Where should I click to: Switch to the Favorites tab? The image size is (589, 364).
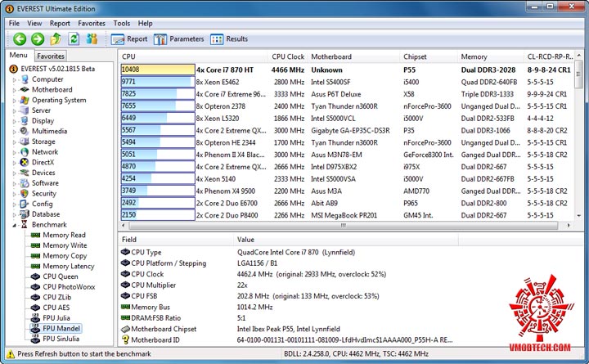(51, 56)
